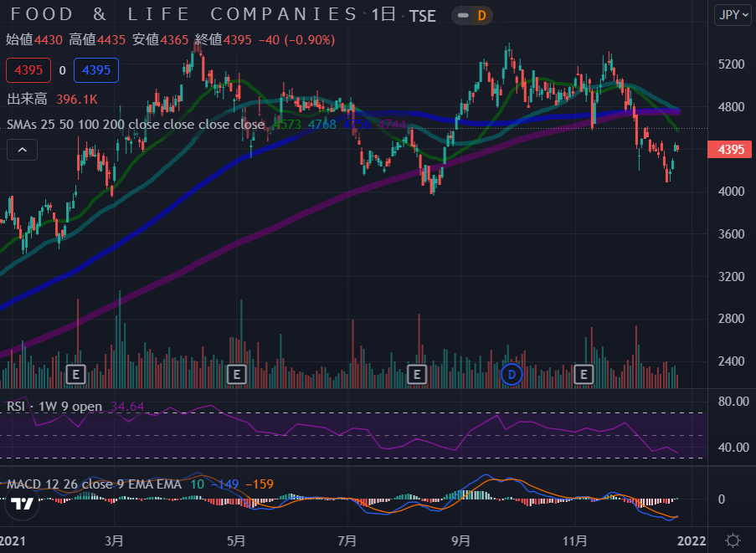Screen dimensions: 756x553
Task: Click the teal SMA value 4768
Action: tap(322, 125)
